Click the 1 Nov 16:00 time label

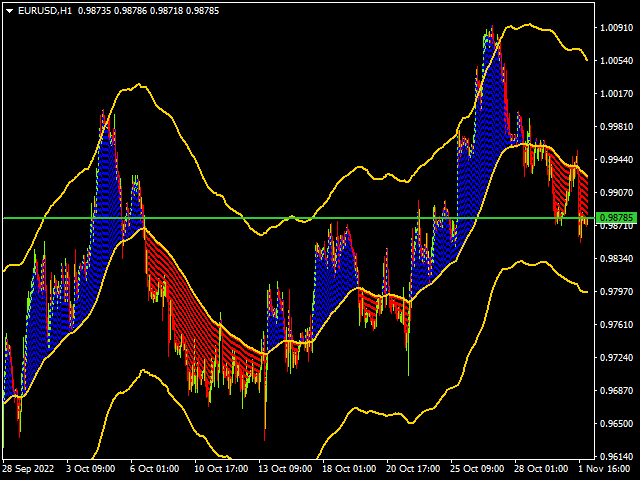click(604, 469)
